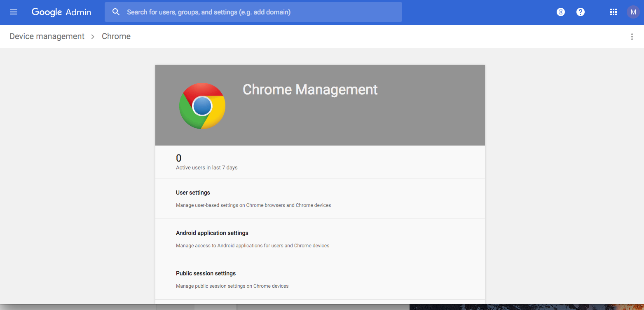Focus the search users and settings field
Screen dimensions: 644x310
point(253,12)
